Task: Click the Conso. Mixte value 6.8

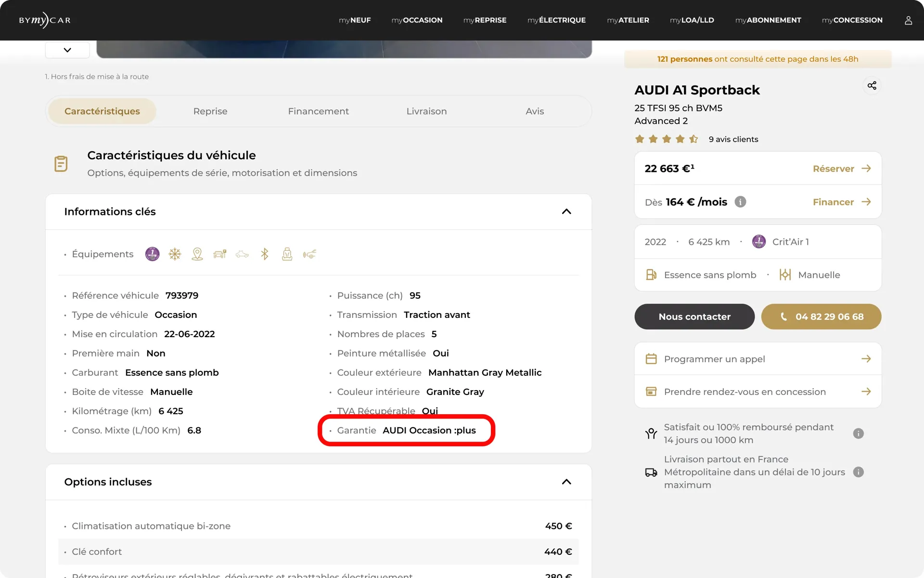Action: coord(194,430)
